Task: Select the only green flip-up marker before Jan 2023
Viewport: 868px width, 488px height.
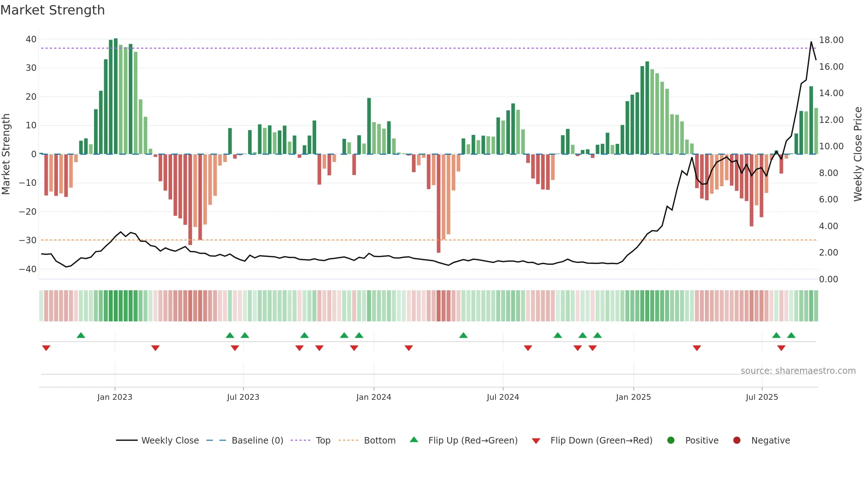Action: pos(81,335)
